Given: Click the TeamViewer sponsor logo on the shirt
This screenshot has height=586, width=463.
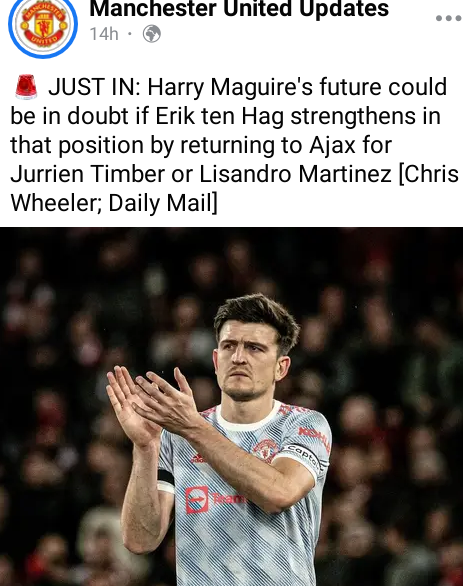Looking at the screenshot, I should click(x=215, y=499).
